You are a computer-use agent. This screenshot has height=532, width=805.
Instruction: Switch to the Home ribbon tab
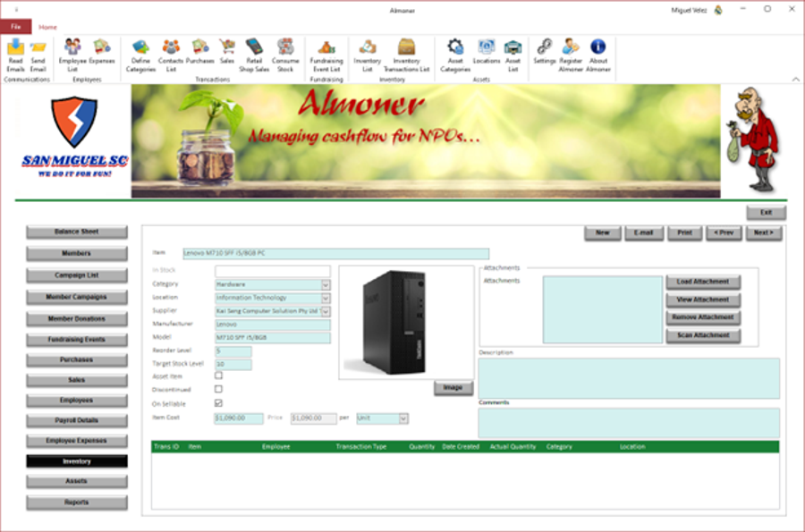pos(47,27)
